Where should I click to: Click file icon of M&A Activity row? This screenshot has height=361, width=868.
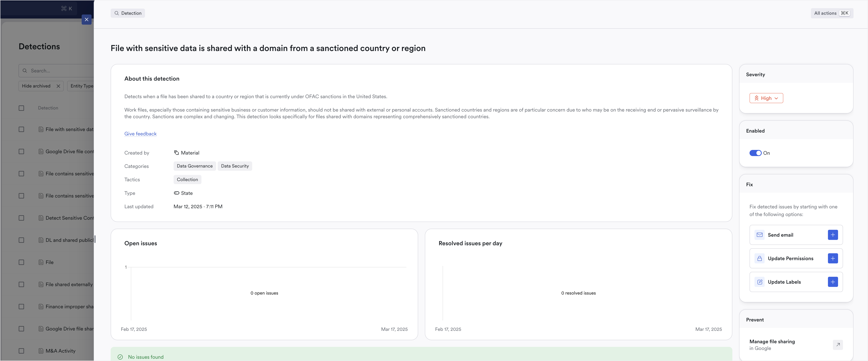pos(41,351)
